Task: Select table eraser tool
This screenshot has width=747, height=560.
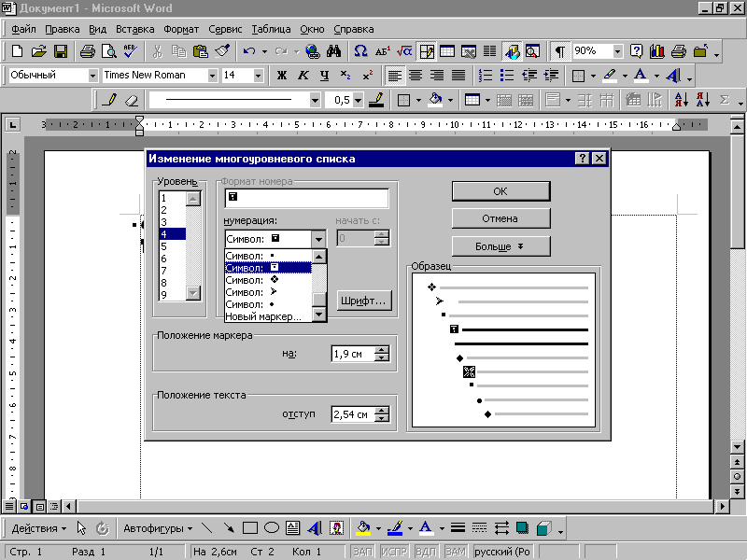Action: [x=132, y=100]
